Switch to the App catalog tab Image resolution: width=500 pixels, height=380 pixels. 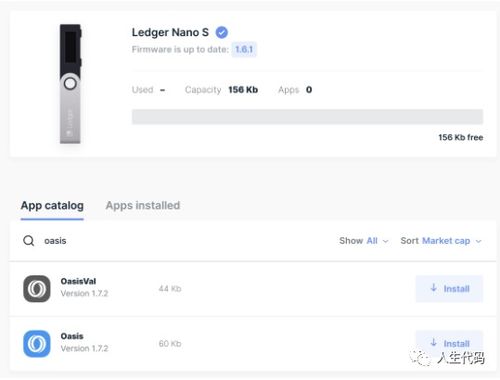52,205
